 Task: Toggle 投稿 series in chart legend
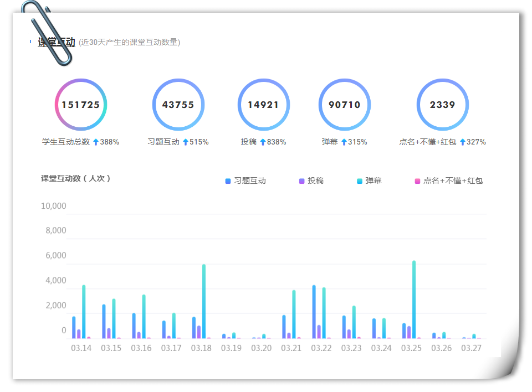[x=311, y=180]
